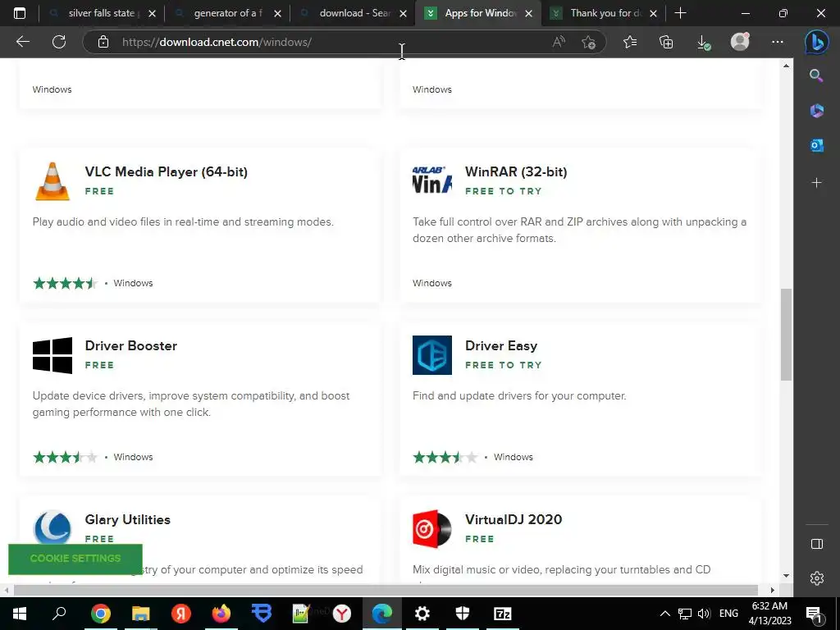Screen dimensions: 840x630
Task: Open the VirtualDJ 2020 title link
Action: (514, 519)
